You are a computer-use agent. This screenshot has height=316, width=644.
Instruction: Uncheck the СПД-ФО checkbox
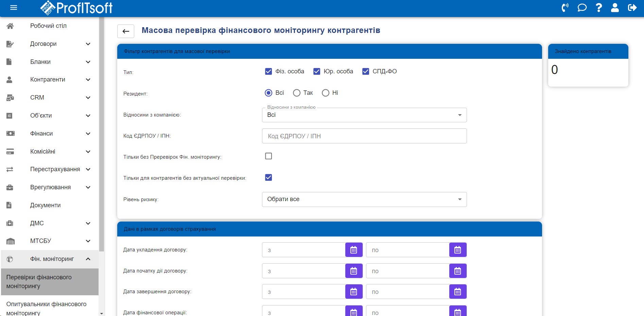366,71
